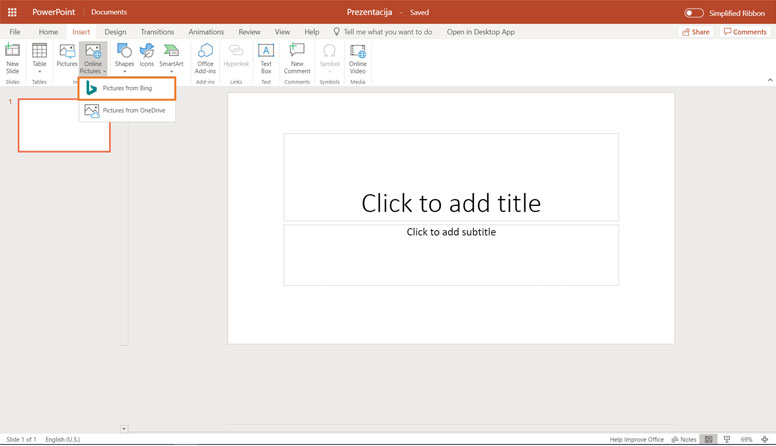Insert Icons from the ribbon
The width and height of the screenshot is (776, 446).
(x=146, y=55)
